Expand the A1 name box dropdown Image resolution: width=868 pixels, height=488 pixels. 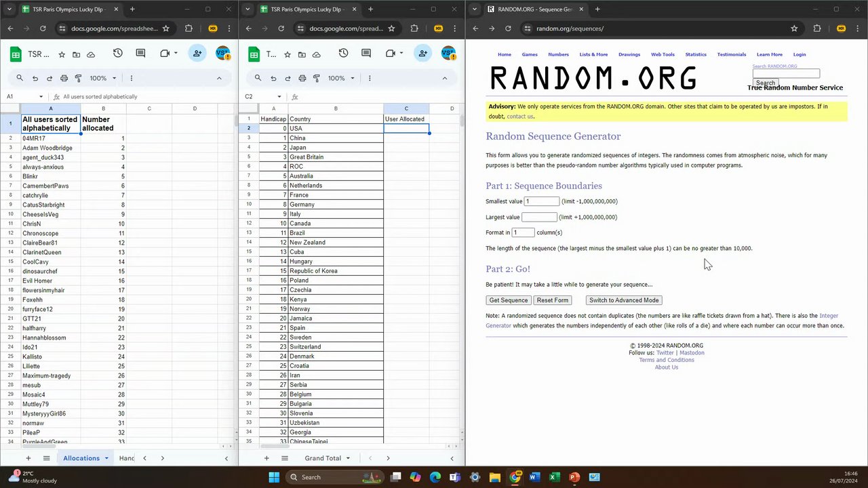pos(41,97)
